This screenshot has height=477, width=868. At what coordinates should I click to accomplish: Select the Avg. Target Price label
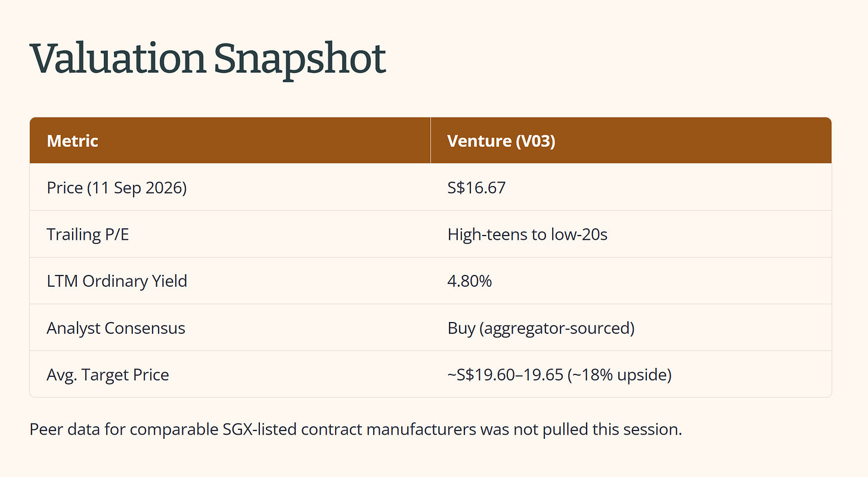click(x=108, y=375)
